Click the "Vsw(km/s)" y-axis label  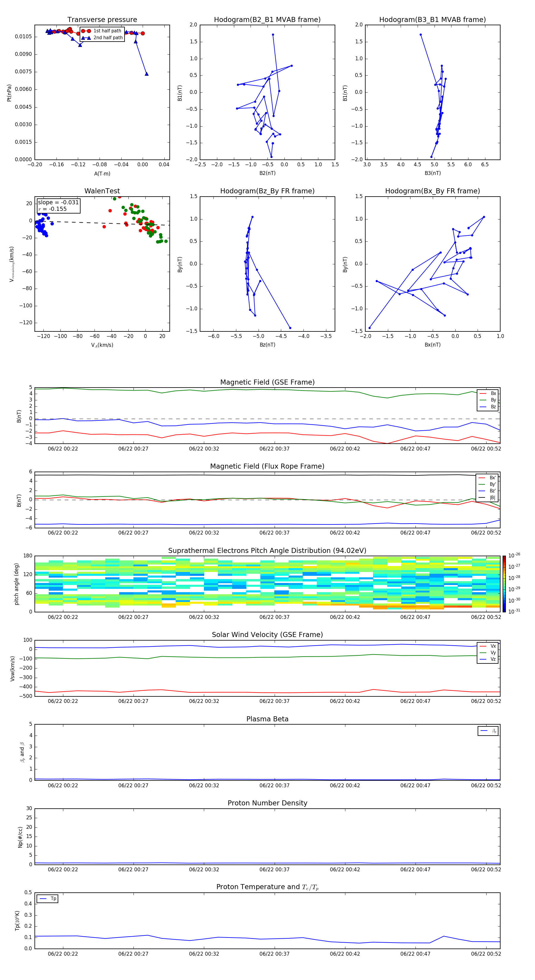coord(12,668)
